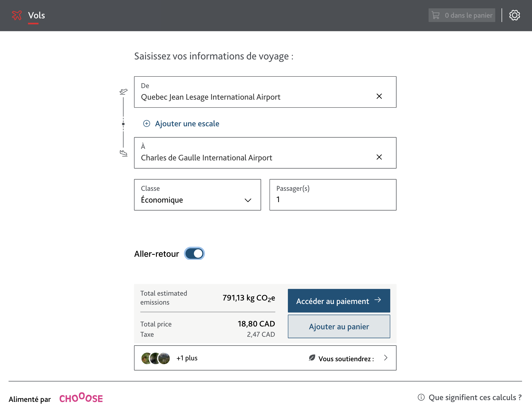Clear the Quebec departure airport field
532x413 pixels.
pyautogui.click(x=379, y=96)
